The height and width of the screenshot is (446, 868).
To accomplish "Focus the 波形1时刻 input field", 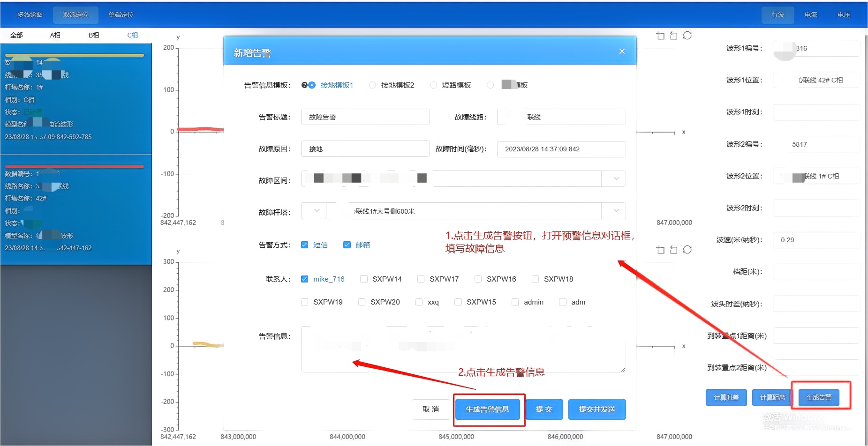I will pos(816,112).
